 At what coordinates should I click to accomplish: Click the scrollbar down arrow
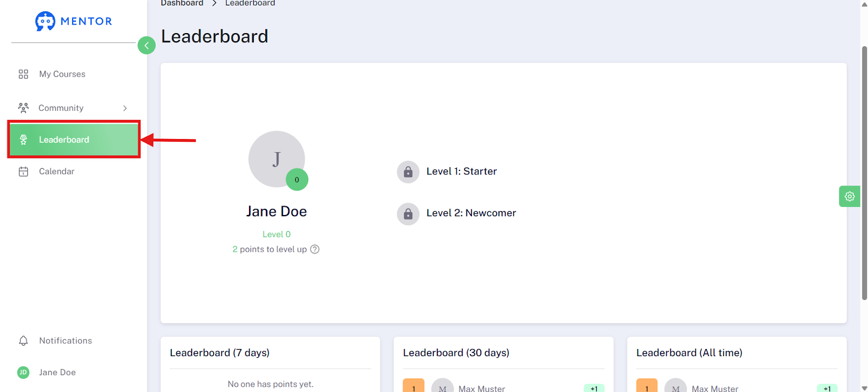coord(864,388)
